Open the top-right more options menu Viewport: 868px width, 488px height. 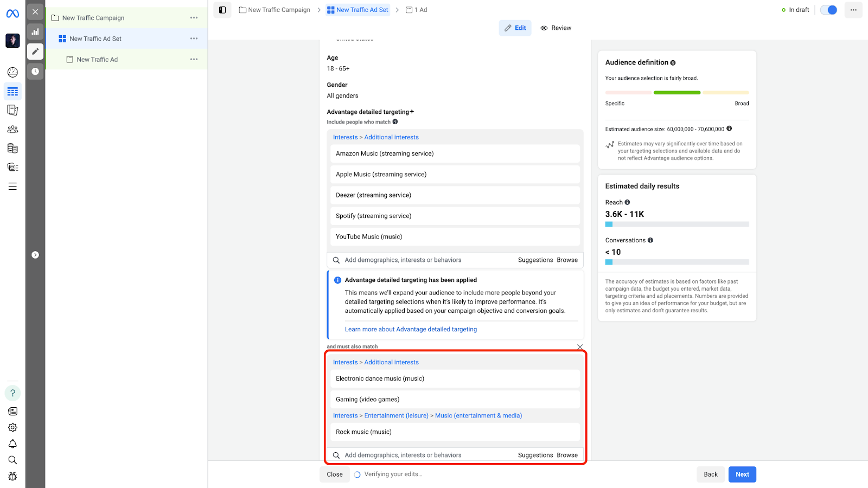point(853,10)
